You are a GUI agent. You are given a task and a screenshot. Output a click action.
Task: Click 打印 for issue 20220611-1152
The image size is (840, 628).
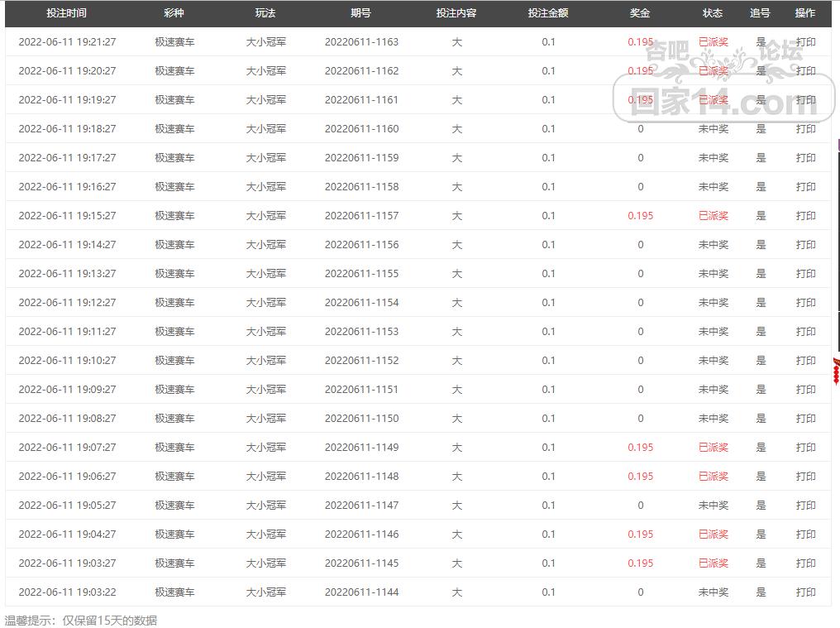(x=806, y=361)
